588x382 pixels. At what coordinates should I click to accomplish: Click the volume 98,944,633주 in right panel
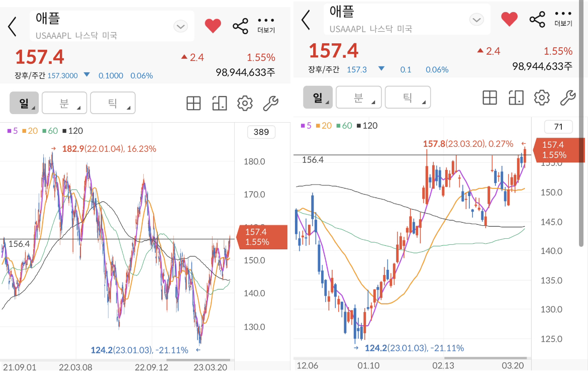pos(542,66)
